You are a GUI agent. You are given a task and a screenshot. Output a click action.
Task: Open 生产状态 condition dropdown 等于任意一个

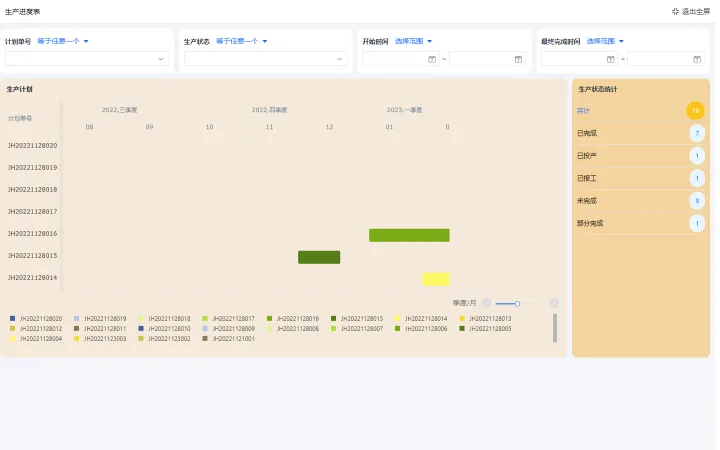coord(242,41)
